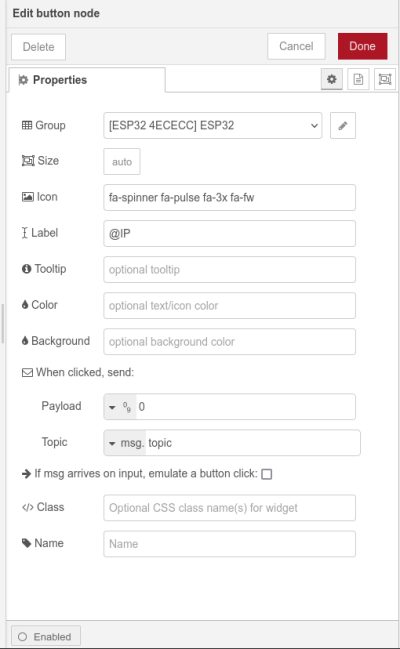Click the optional text/icon color field
The height and width of the screenshot is (649, 400).
(x=229, y=305)
